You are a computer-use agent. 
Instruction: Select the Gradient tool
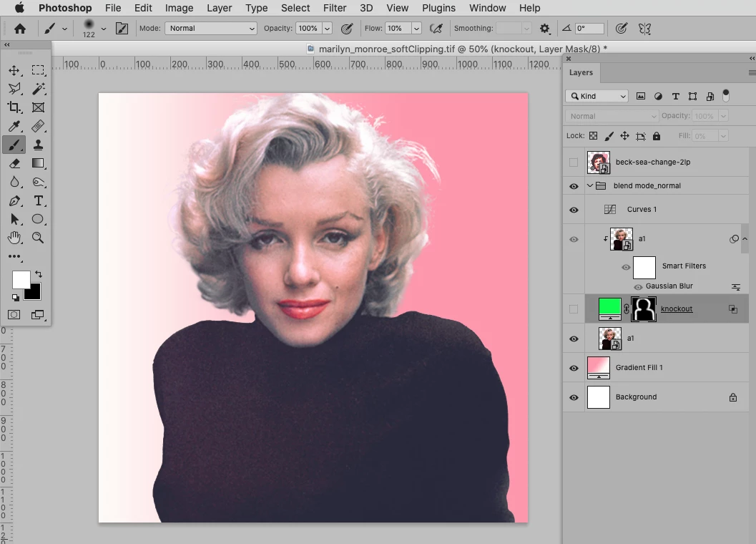tap(38, 164)
